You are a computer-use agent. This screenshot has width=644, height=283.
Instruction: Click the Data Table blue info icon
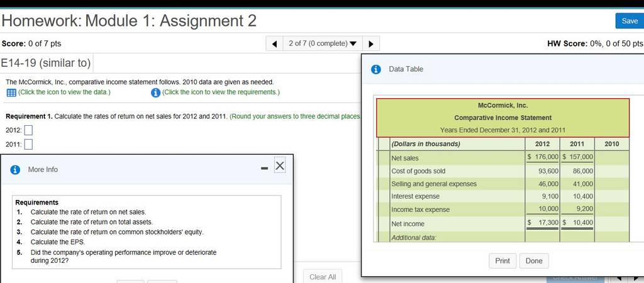[x=376, y=69]
